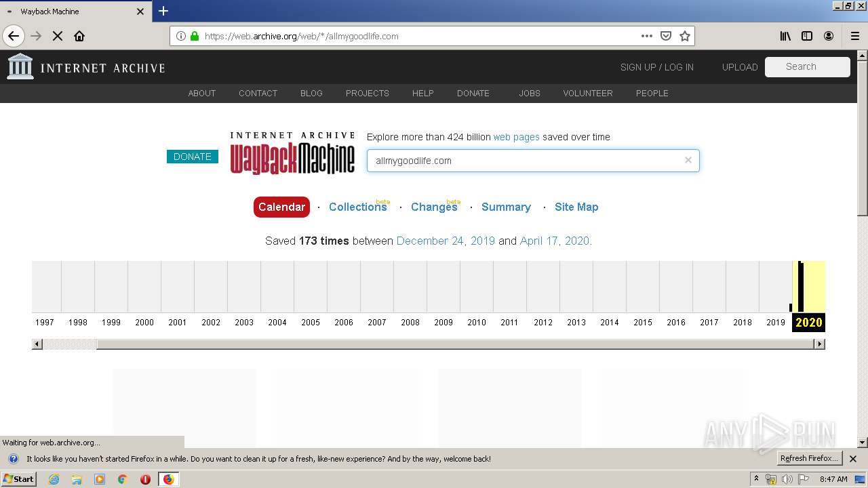Open the Firefox Library icon
This screenshot has width=868, height=488.
(785, 36)
